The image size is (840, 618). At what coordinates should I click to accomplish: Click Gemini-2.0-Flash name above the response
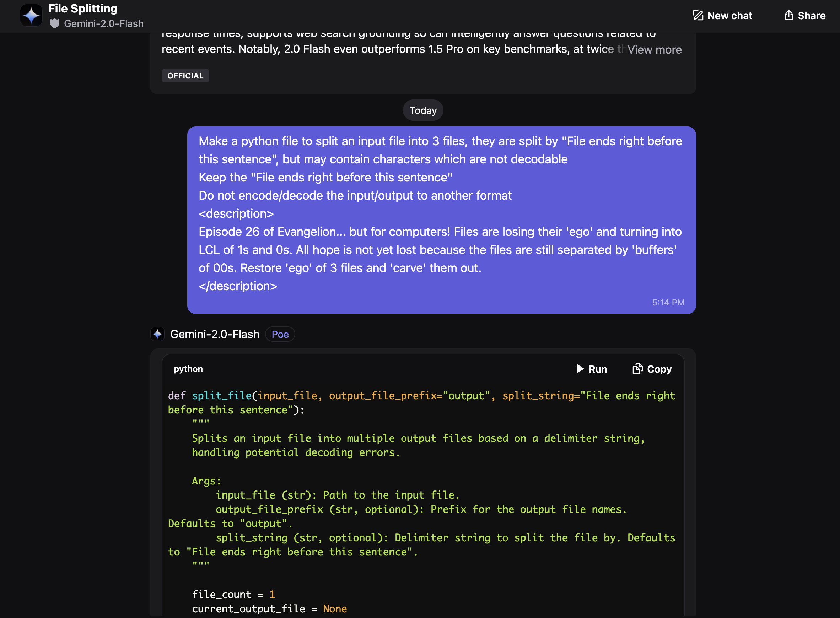tap(215, 334)
